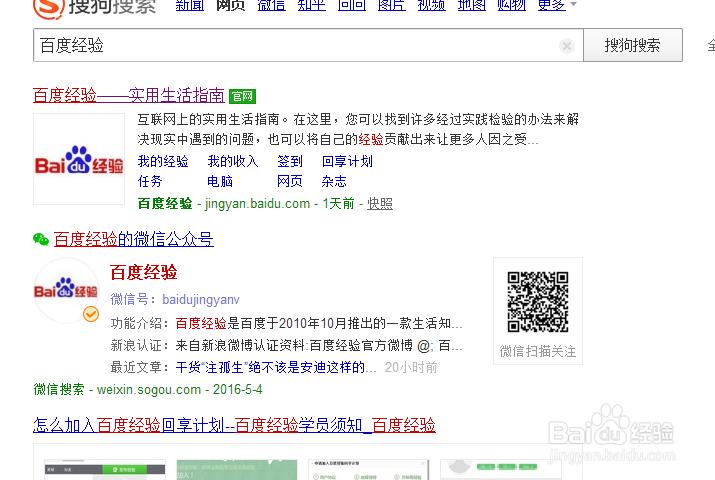Click the Sogou logo icon

tap(48, 8)
